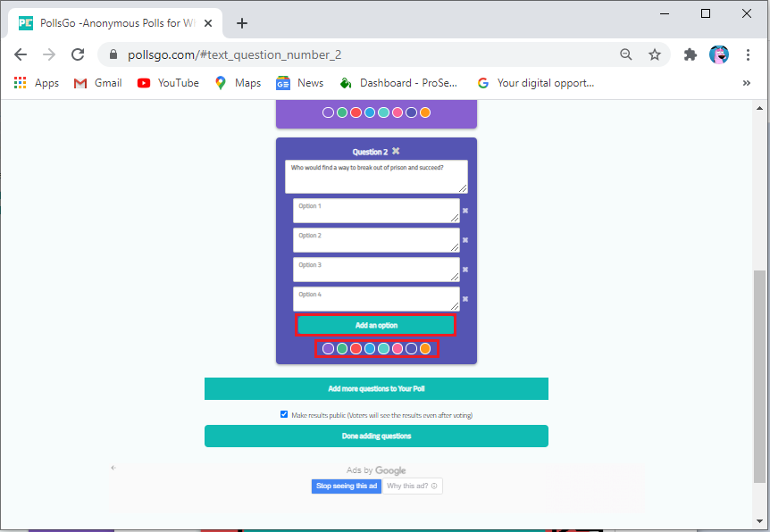
Task: Pick the green swatch in the top card
Action: click(342, 112)
